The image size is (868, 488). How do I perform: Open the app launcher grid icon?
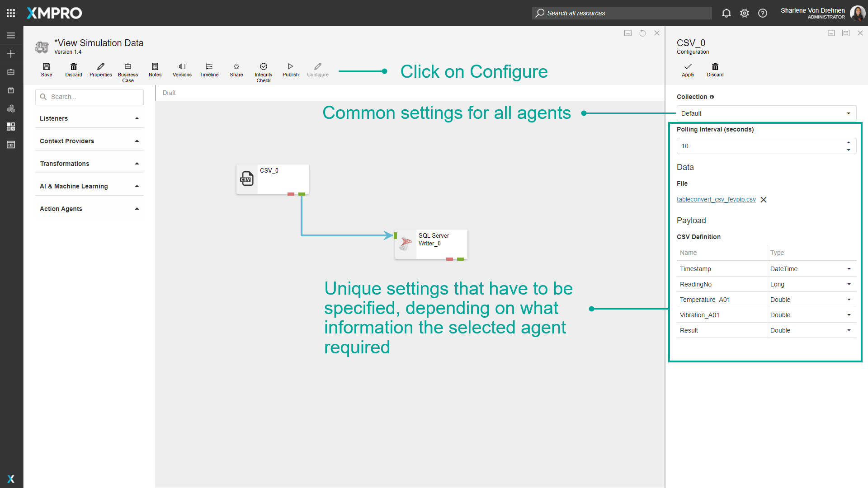(x=11, y=13)
